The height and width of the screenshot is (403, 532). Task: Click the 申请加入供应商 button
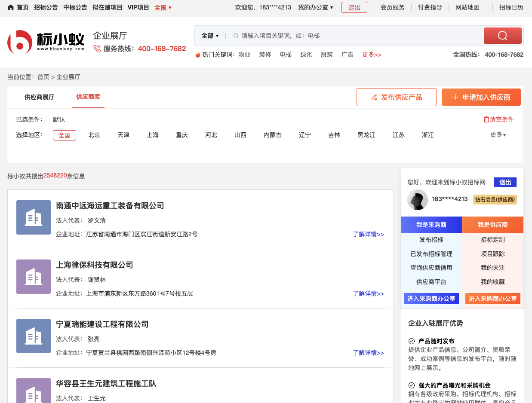pyautogui.click(x=481, y=97)
